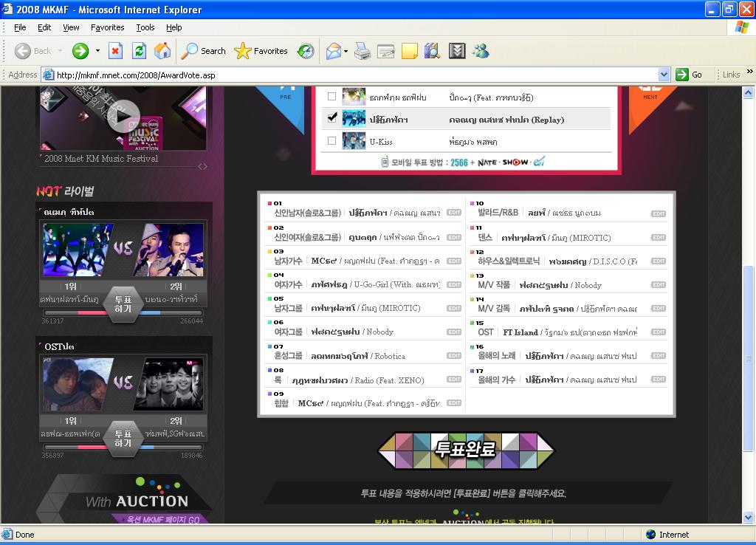The height and width of the screenshot is (545, 756).
Task: Click the scrollbar down arrow
Action: [x=749, y=518]
